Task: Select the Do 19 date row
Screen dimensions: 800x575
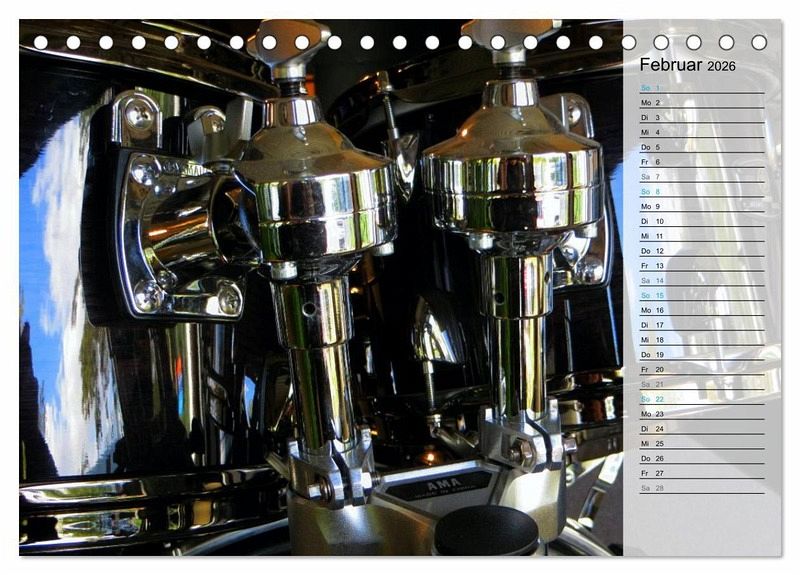Action: tap(651, 355)
